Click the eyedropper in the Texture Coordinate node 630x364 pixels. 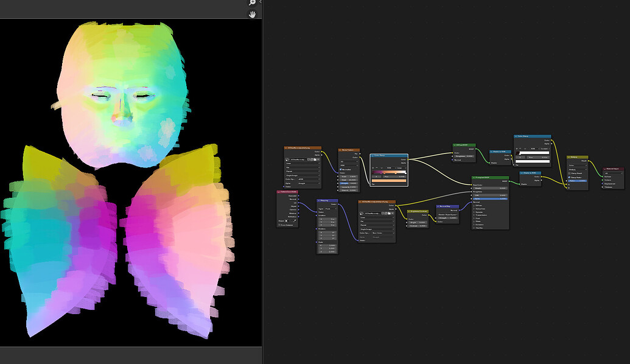[x=295, y=221]
